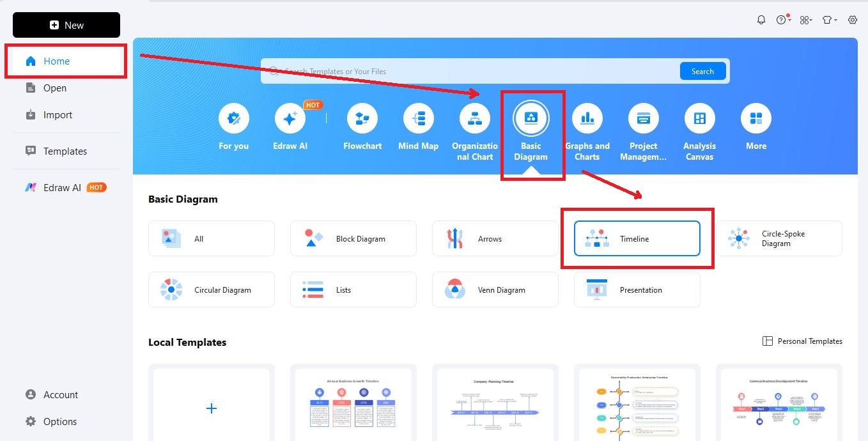Open the Venn Diagram category
This screenshot has width=868, height=441.
click(495, 289)
